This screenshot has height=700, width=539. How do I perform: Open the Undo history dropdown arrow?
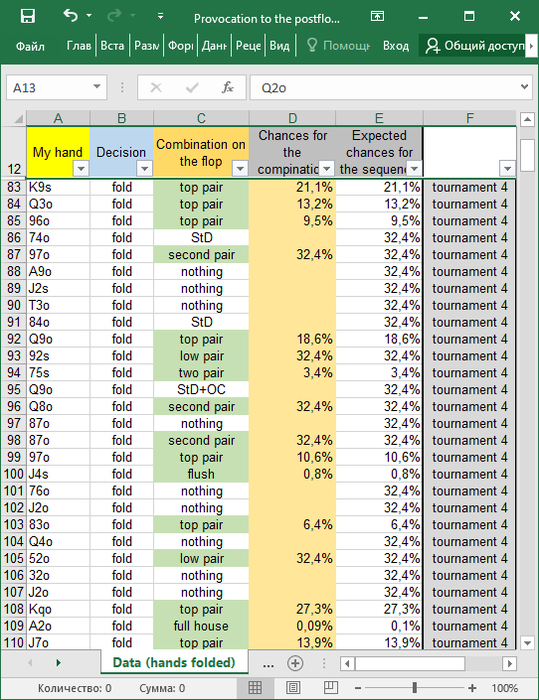point(89,16)
